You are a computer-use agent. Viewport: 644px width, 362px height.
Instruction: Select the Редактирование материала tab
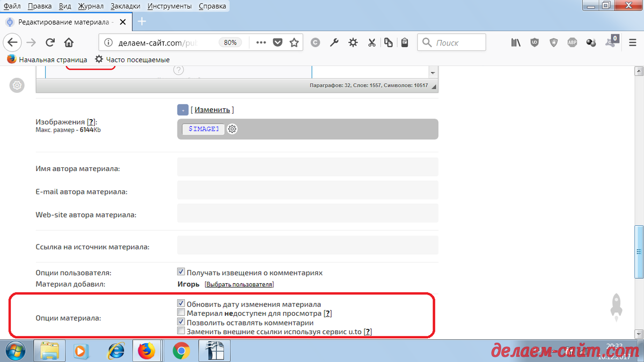pos(66,22)
